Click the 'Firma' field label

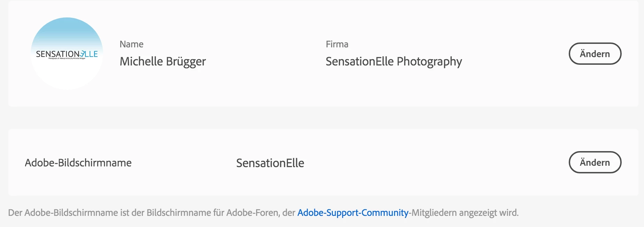click(337, 44)
